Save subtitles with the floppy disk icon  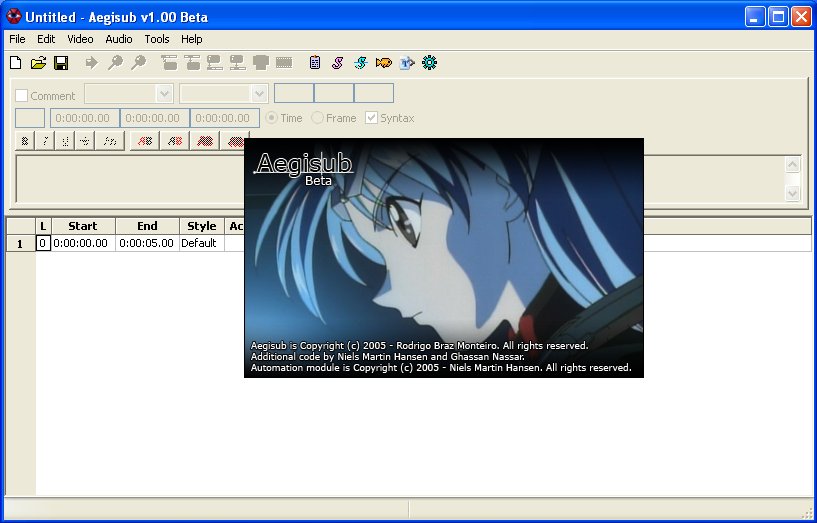61,63
